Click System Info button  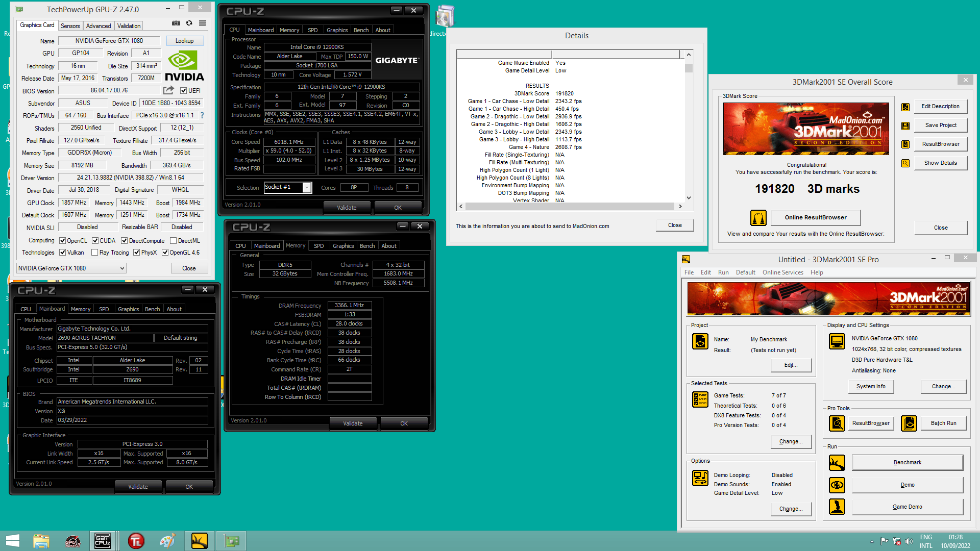pos(871,386)
